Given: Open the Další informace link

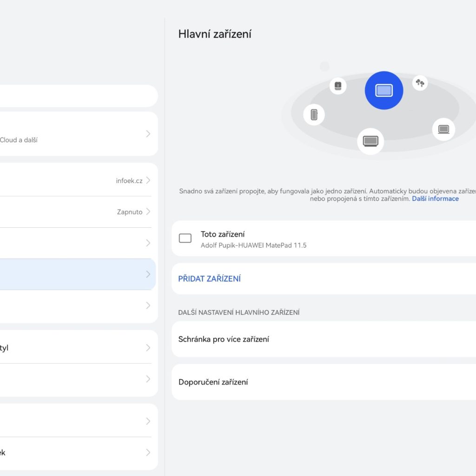Looking at the screenshot, I should [435, 199].
